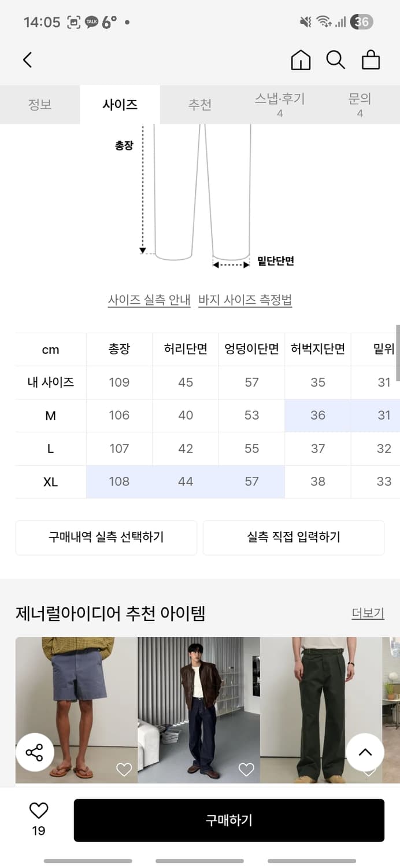Screen dimensions: 400x868
Task: Open the shopping bag icon
Action: 371,60
